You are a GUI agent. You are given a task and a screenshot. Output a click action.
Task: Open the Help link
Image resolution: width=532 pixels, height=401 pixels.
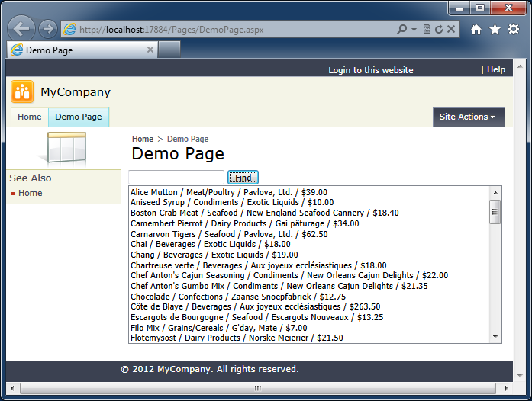(496, 69)
